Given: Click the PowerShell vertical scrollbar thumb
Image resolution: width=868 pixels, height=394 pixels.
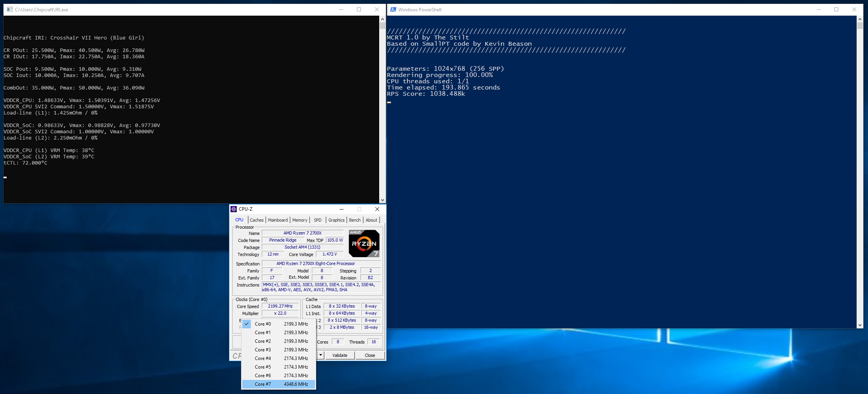Looking at the screenshot, I should tap(860, 26).
